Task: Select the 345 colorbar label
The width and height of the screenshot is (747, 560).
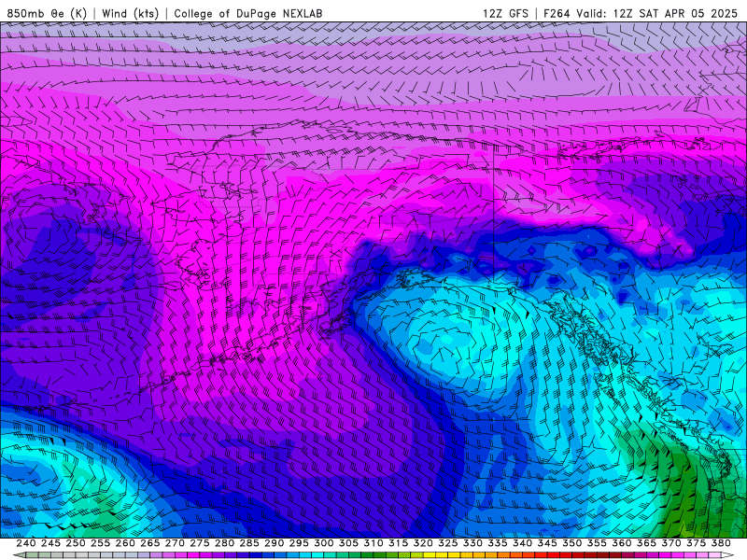Action: (x=547, y=543)
